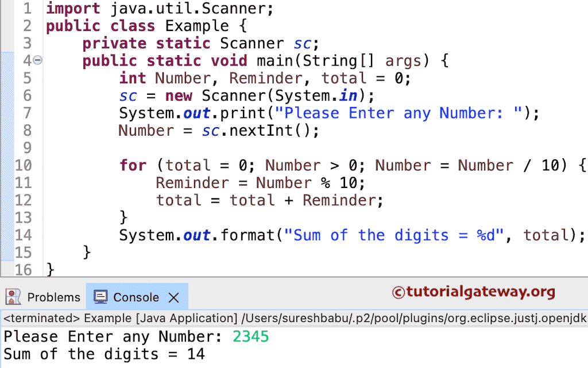
Task: Close the Console view with its X
Action: (x=174, y=297)
